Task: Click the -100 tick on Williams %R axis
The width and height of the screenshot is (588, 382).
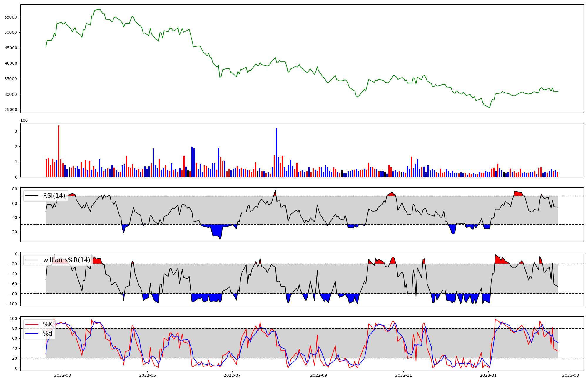Action: (12, 304)
